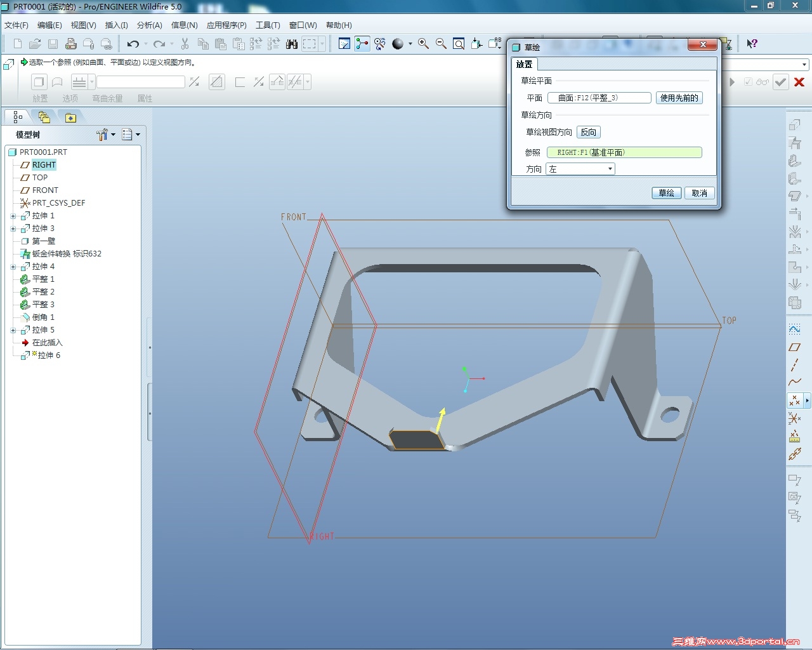Open the 文件(F) menu

16,25
